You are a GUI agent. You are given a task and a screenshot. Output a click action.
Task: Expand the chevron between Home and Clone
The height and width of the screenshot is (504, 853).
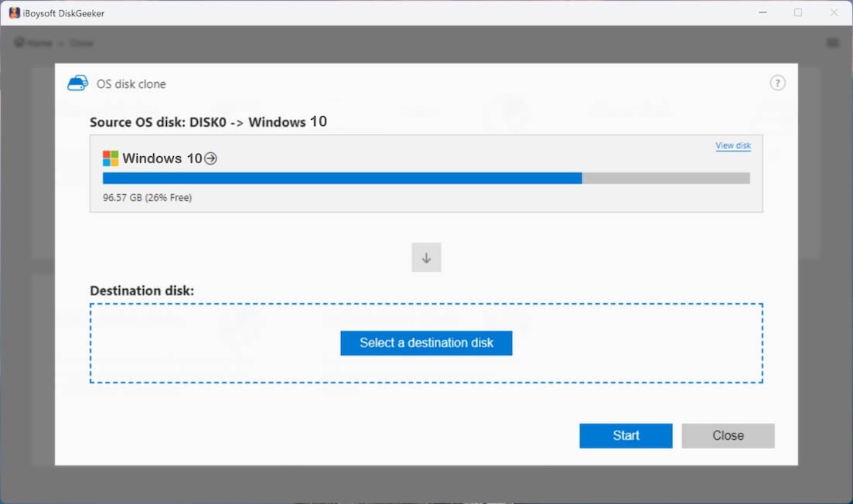60,43
